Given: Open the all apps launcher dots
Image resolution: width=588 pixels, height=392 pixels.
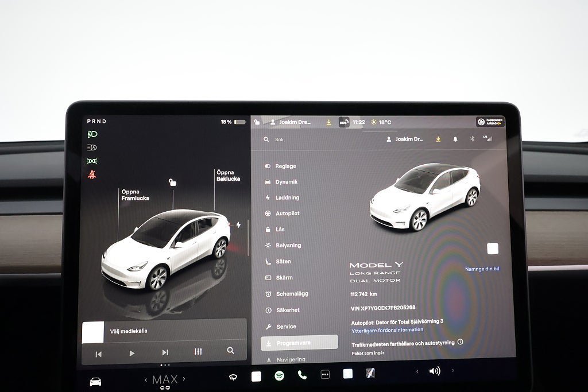Looking at the screenshot, I should 325,374.
